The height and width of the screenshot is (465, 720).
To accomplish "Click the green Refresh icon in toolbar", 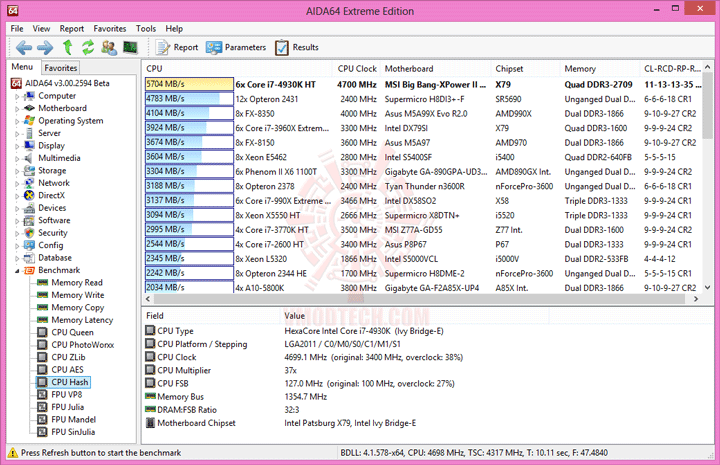I will (88, 47).
